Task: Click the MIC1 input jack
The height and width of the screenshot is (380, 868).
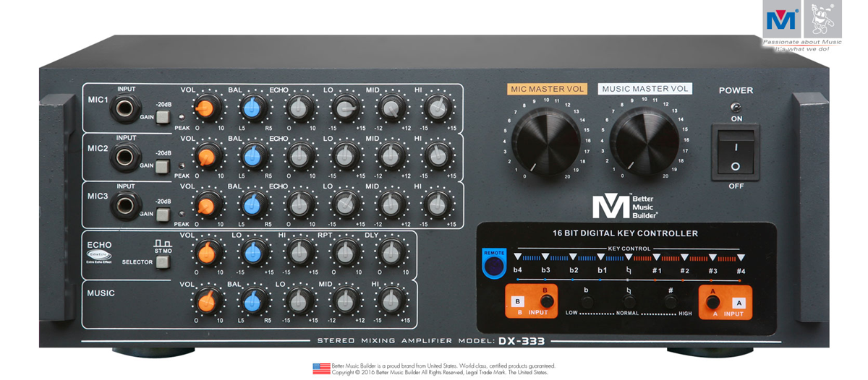Action: (126, 110)
